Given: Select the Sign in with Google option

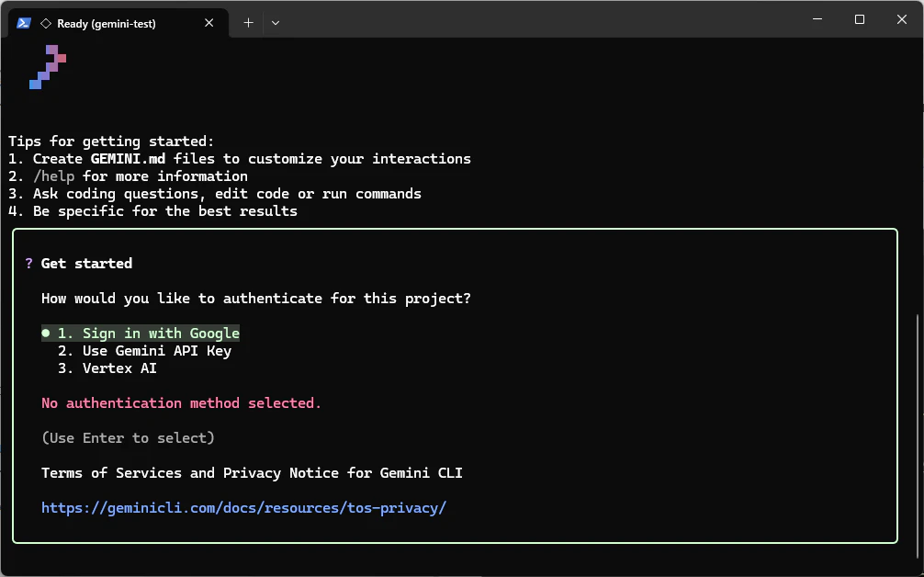Looking at the screenshot, I should point(141,333).
